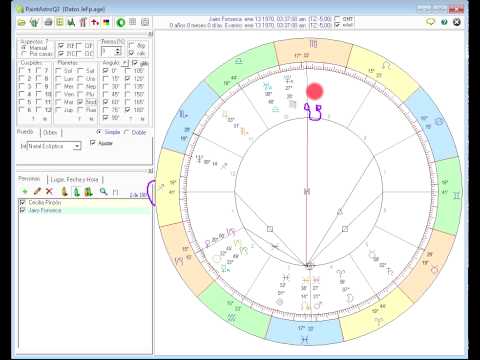The image size is (480, 360).
Task: Toggle the Ajustar checkbox
Action: tap(93, 143)
